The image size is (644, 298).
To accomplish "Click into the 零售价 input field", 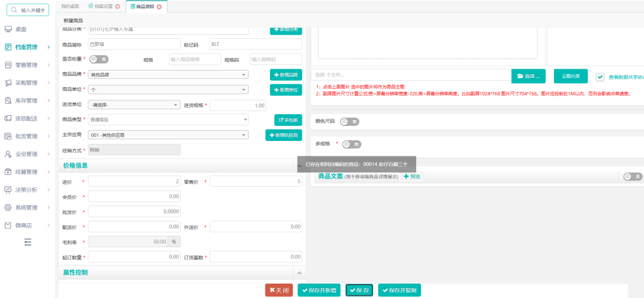I will point(255,182).
